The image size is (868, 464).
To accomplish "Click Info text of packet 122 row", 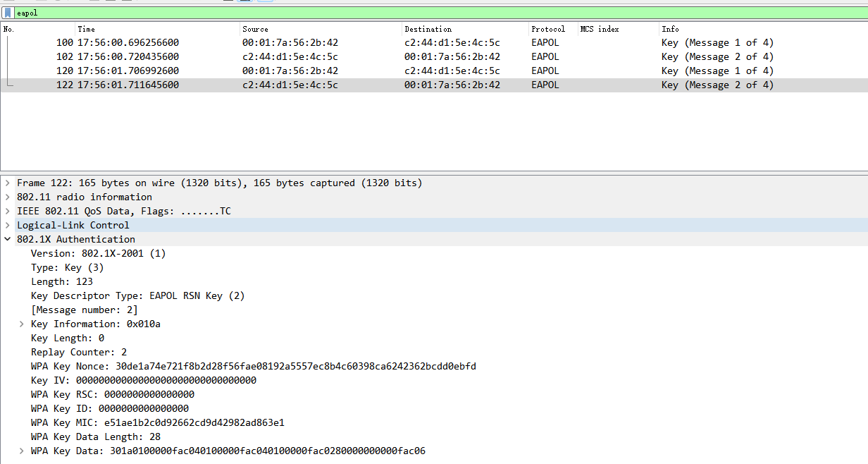I will pyautogui.click(x=717, y=85).
